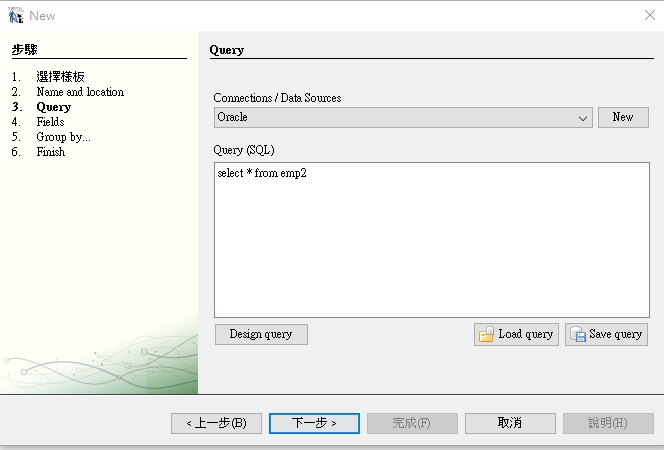Viewport: 664px width, 450px height.
Task: Cancel the wizard with 取消 button
Action: point(510,423)
